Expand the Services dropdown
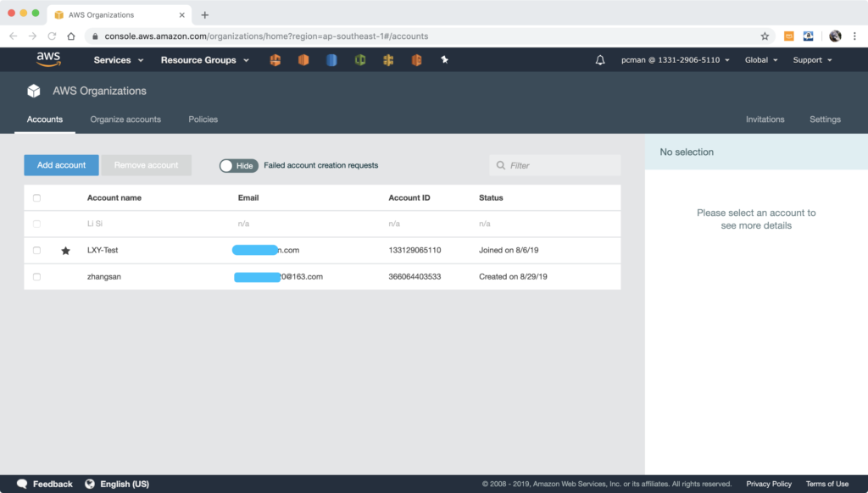Image resolution: width=868 pixels, height=493 pixels. 119,60
